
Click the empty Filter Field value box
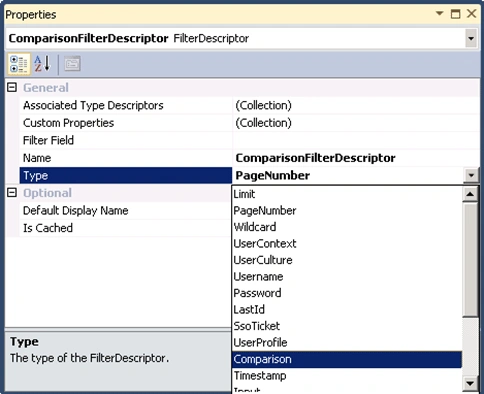356,140
